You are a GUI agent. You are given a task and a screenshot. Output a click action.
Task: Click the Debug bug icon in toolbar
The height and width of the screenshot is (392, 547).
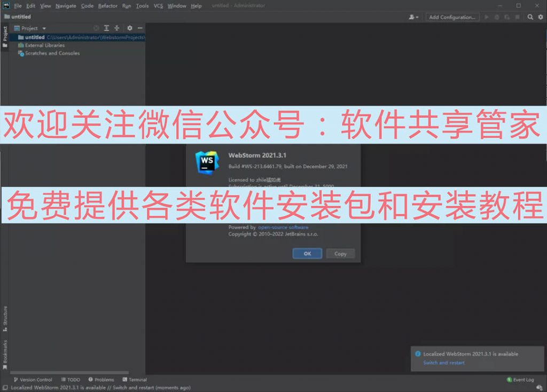[x=497, y=17]
